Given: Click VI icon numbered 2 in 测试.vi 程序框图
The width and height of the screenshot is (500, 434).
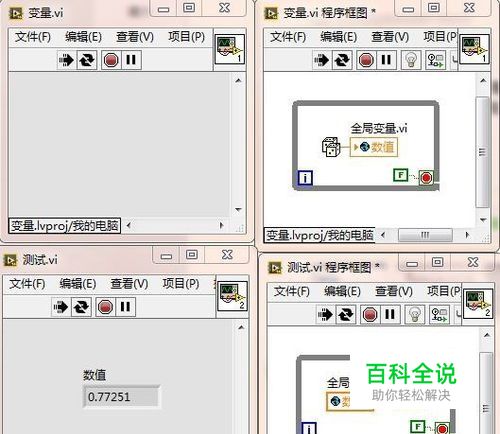Looking at the screenshot, I should (478, 303).
